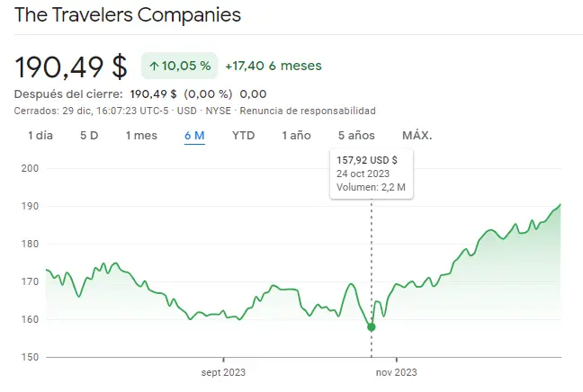The width and height of the screenshot is (583, 392).
Task: Click the green up-arrow percentage badge
Action: pos(179,66)
